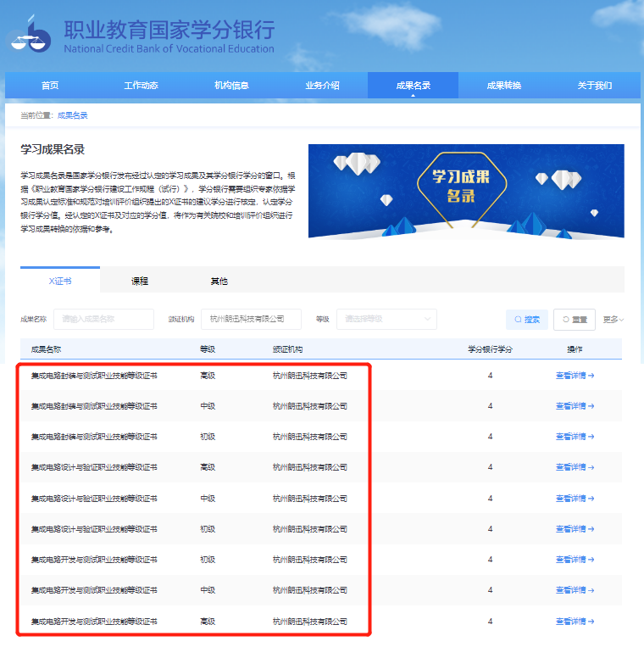Select the X证书 tab
The height and width of the screenshot is (647, 644).
pos(60,281)
